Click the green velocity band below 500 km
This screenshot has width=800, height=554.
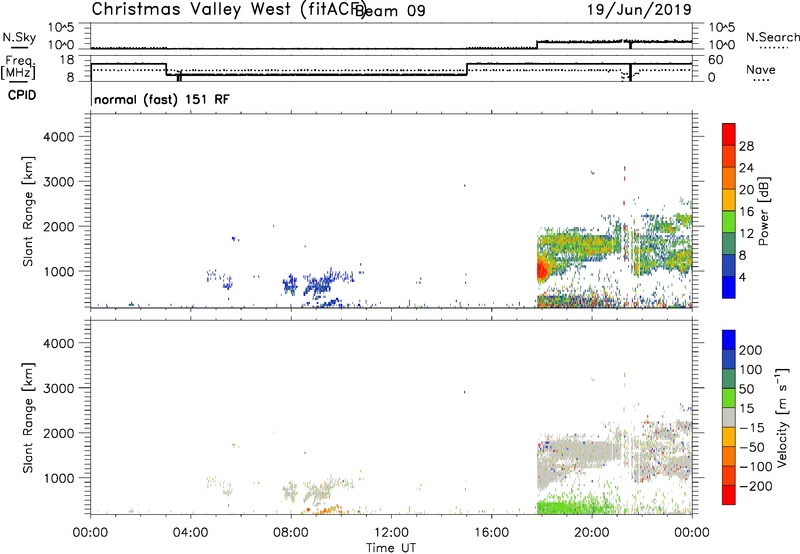574,507
